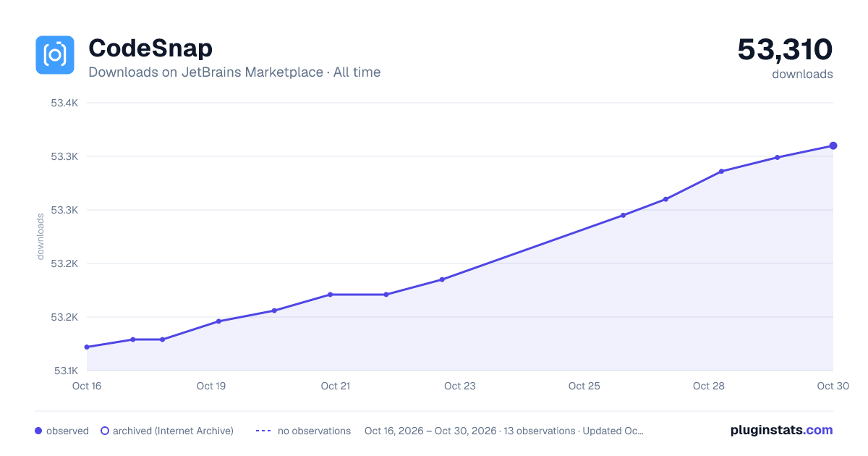Click the CodeSnap title heading

[150, 48]
